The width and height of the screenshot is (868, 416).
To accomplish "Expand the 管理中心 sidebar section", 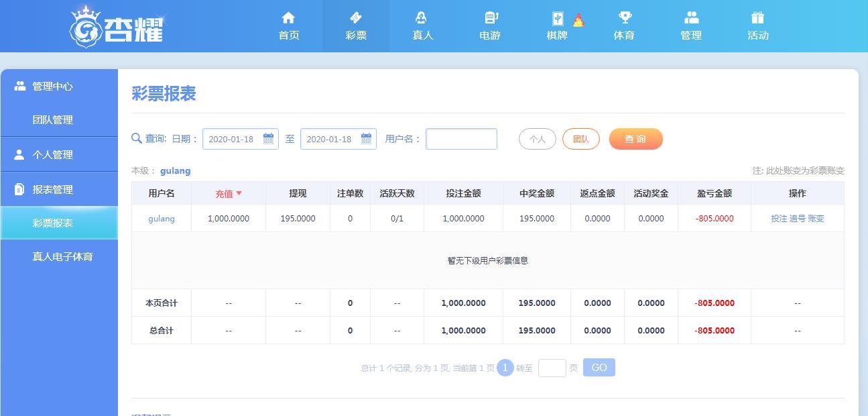I will point(59,86).
